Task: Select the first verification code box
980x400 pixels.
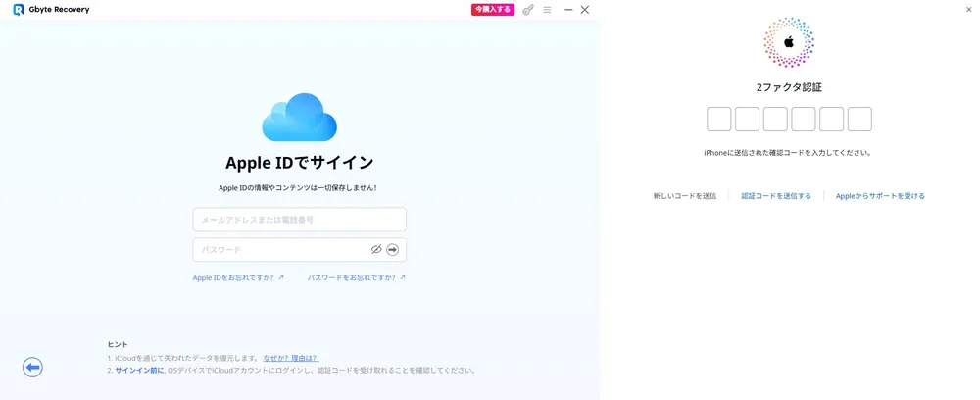Action: point(718,119)
